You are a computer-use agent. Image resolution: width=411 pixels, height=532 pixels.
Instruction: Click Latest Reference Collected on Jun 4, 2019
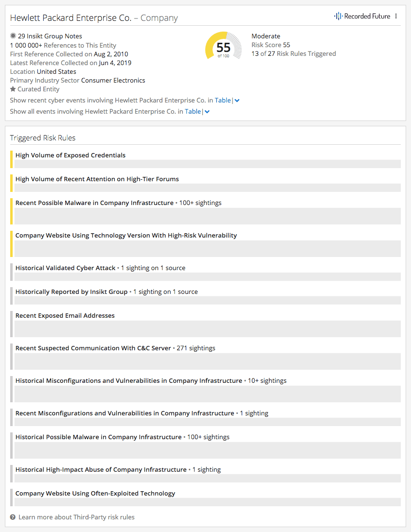[x=71, y=63]
